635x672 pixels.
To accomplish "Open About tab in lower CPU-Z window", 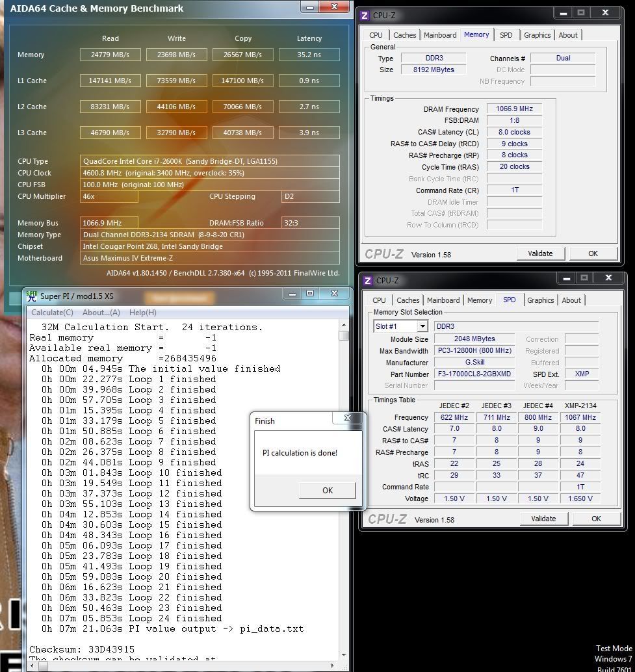I will [571, 300].
